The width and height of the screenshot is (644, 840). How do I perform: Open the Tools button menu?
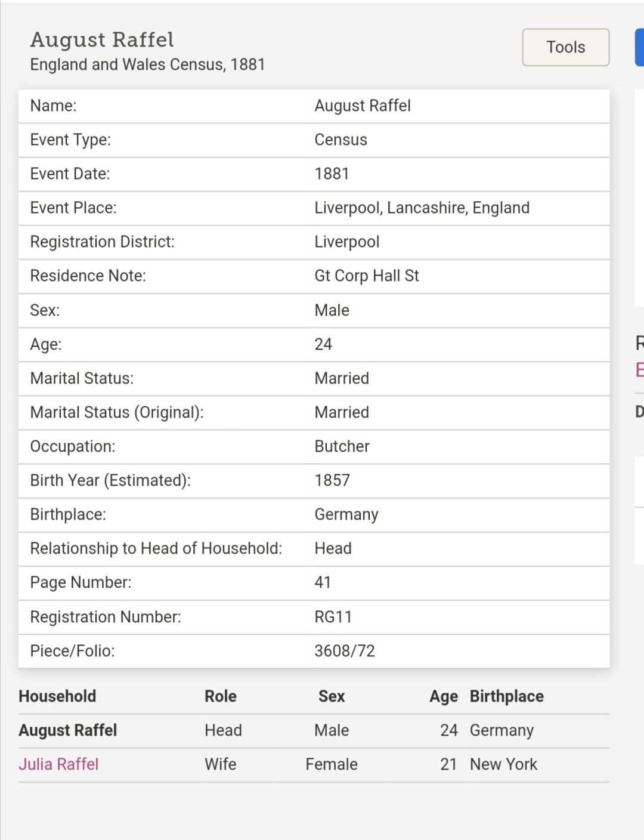565,47
